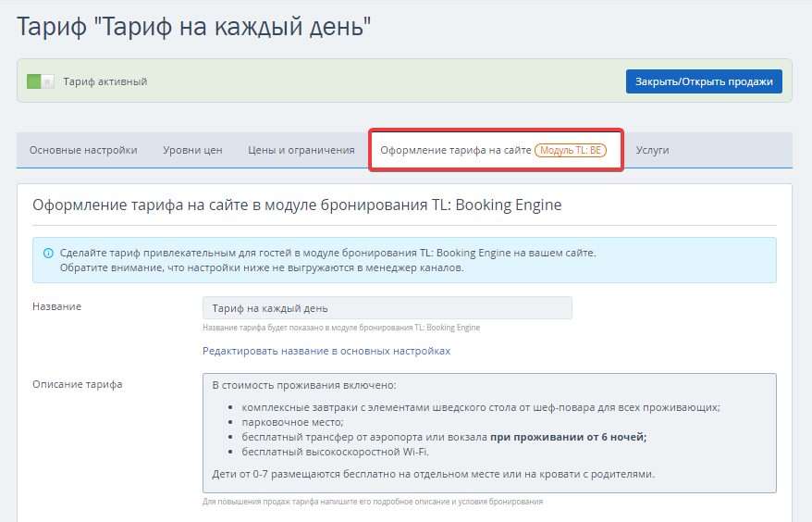
Task: Click the 'Название' field label
Action: pyautogui.click(x=57, y=306)
